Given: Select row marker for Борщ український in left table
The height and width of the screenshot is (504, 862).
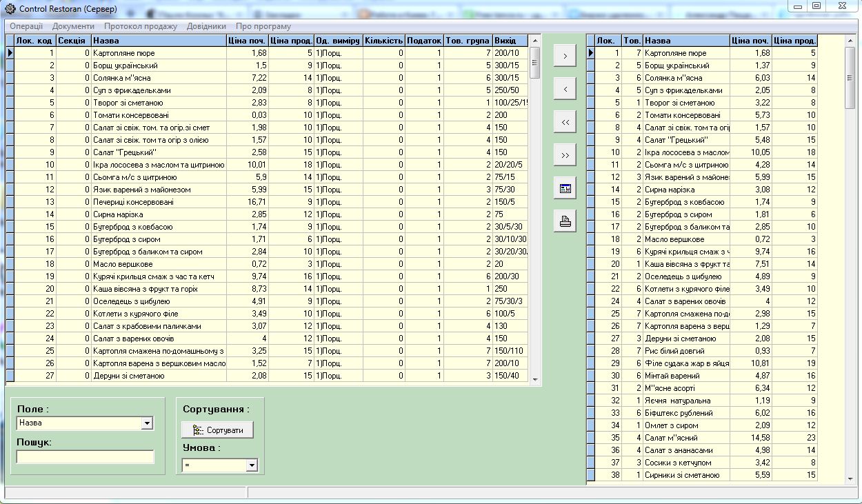Looking at the screenshot, I should 10,65.
